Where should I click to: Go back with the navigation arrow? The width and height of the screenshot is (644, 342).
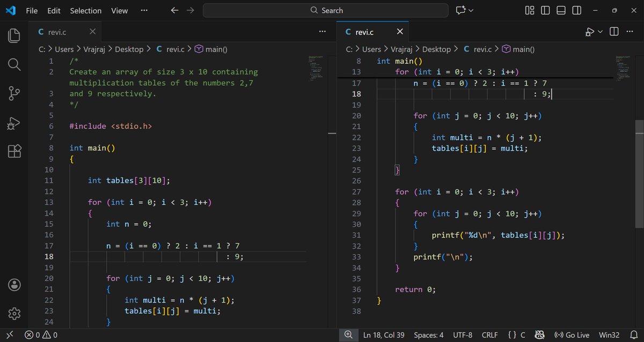(x=174, y=10)
